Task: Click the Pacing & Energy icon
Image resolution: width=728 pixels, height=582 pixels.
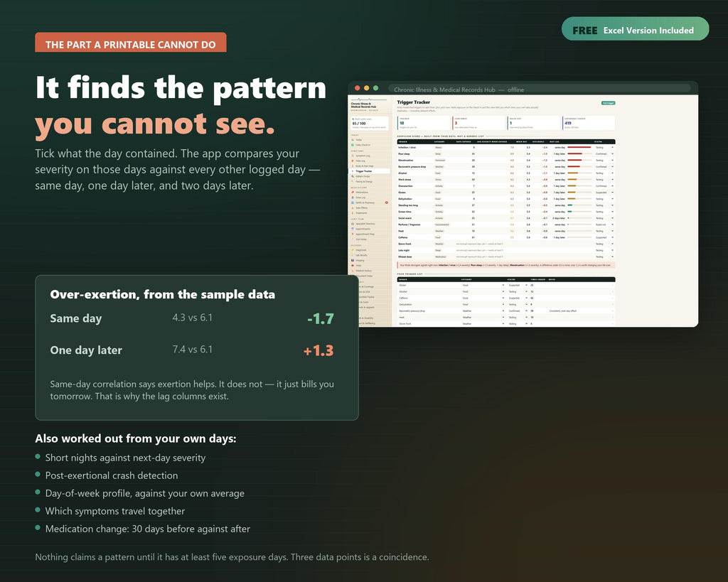Action: point(353,181)
